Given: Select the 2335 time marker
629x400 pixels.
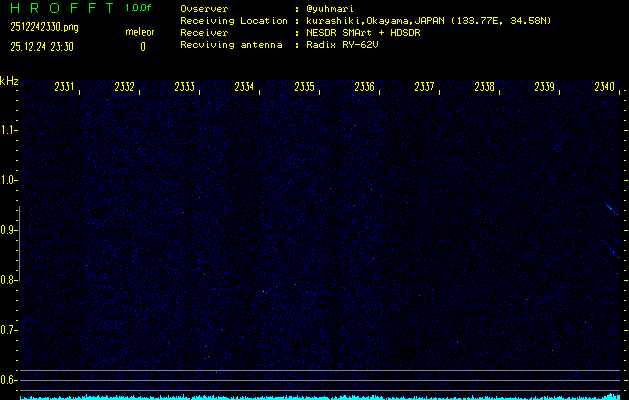Looking at the screenshot, I should coord(304,87).
